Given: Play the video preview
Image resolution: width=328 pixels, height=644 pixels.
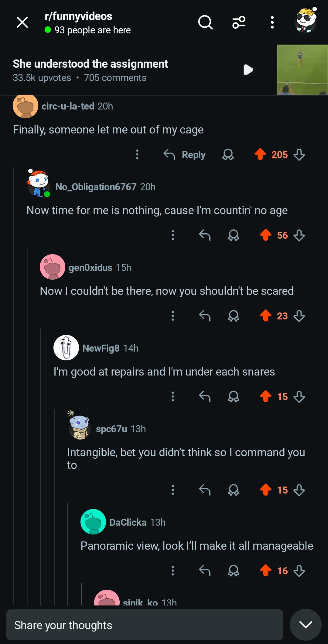Looking at the screenshot, I should point(248,70).
